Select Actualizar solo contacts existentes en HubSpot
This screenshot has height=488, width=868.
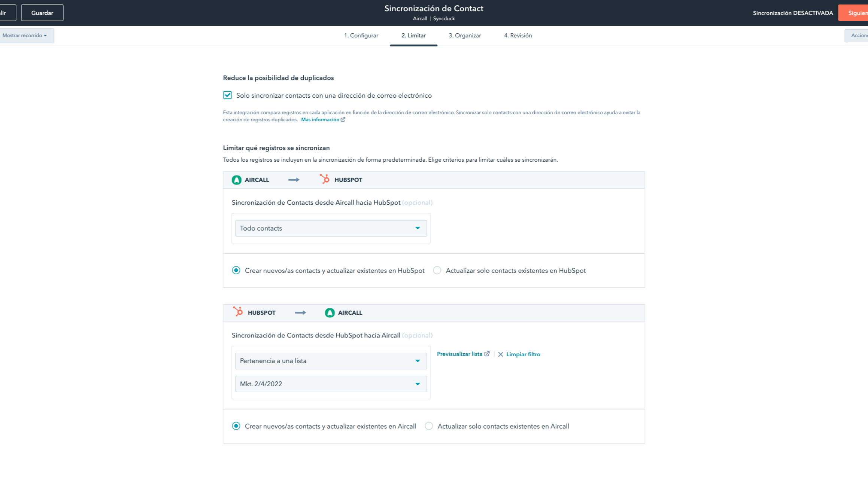(437, 270)
